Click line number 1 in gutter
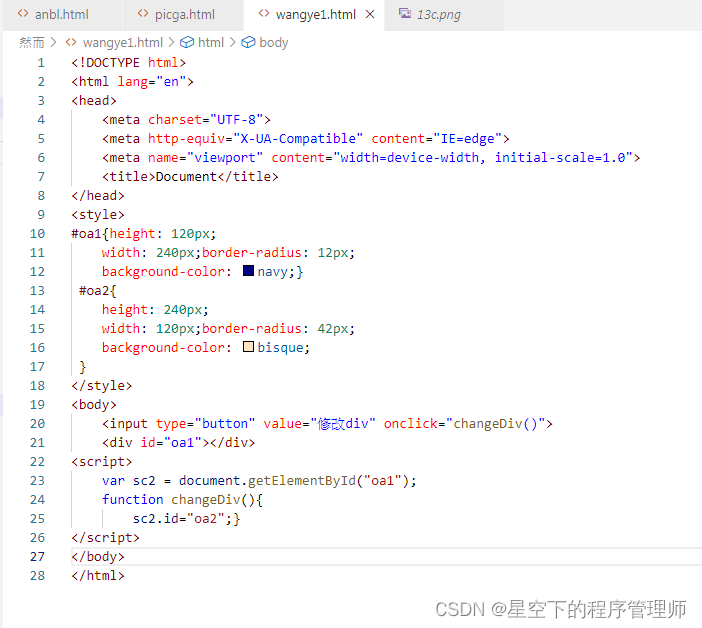The height and width of the screenshot is (628, 702). (x=41, y=63)
